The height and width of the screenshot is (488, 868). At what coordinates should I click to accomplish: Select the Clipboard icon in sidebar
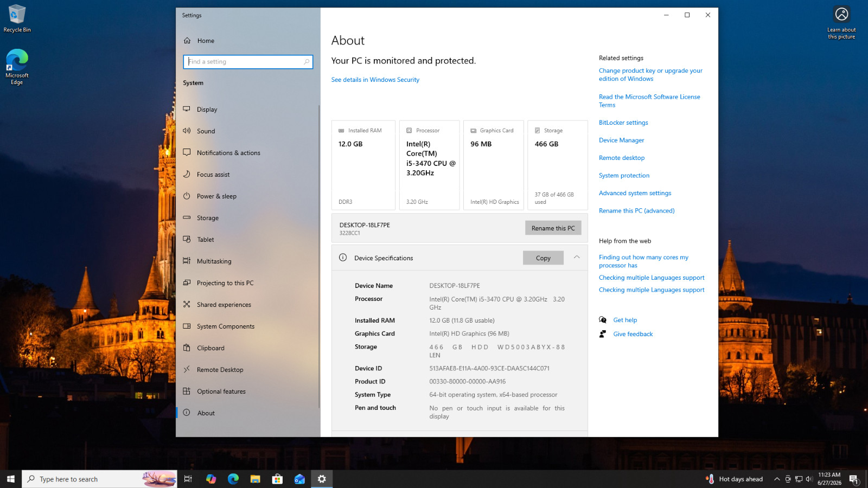pos(187,348)
